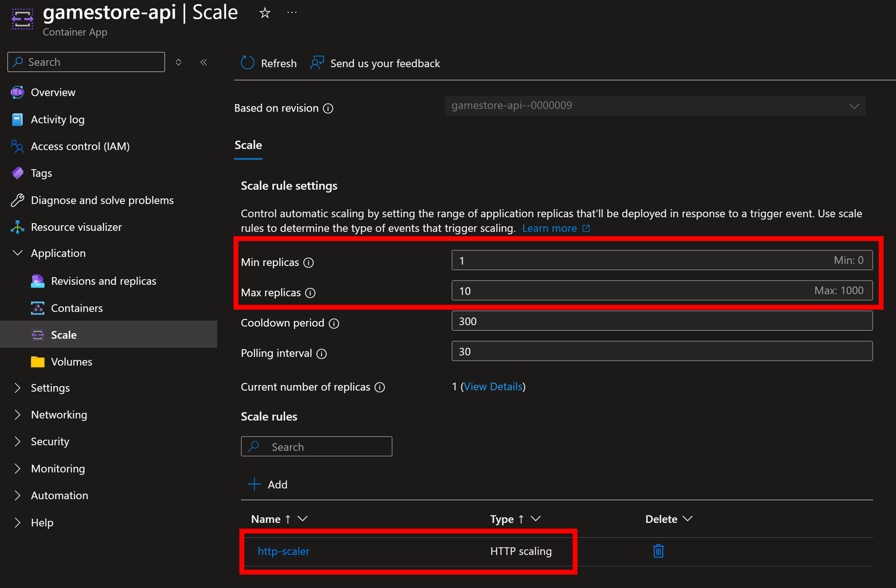Viewport: 896px width, 588px height.
Task: Click the Scale icon in the sidebar
Action: [38, 335]
